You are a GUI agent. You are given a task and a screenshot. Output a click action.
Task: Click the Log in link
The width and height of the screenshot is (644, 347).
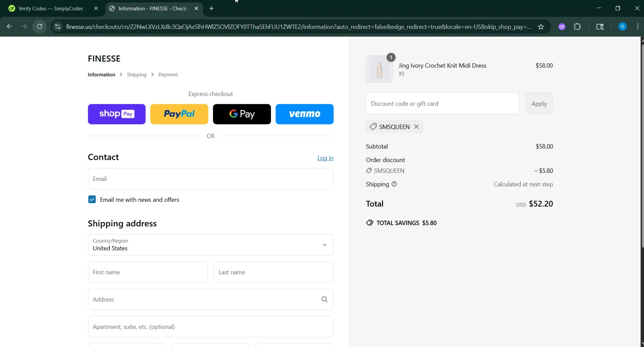coord(325,158)
